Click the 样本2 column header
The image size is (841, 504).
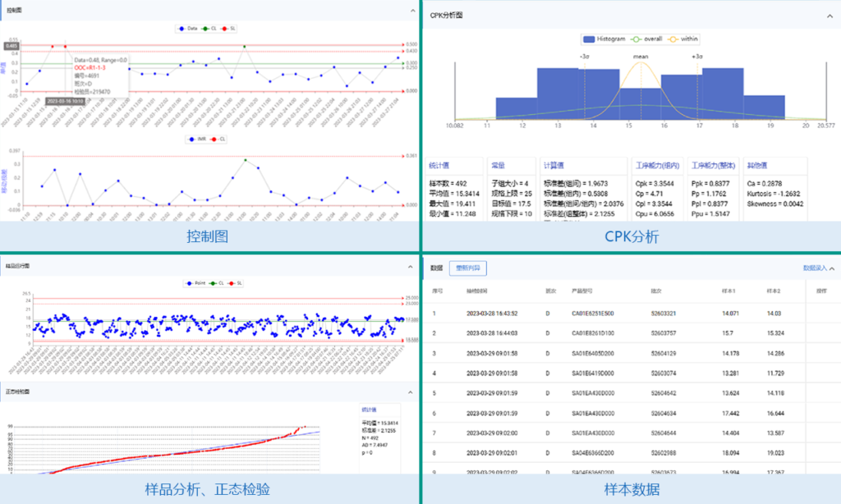774,291
